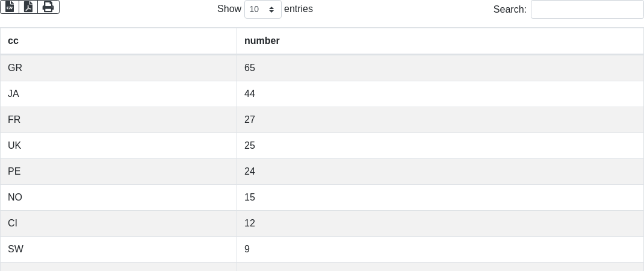
Task: Select the cell showing 27
Action: [441, 120]
